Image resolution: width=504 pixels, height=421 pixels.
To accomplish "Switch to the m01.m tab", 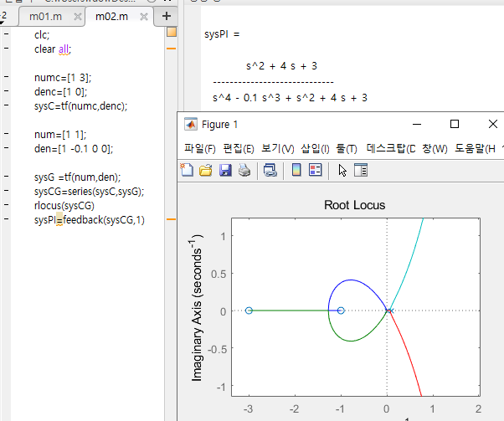I will 45,17.
